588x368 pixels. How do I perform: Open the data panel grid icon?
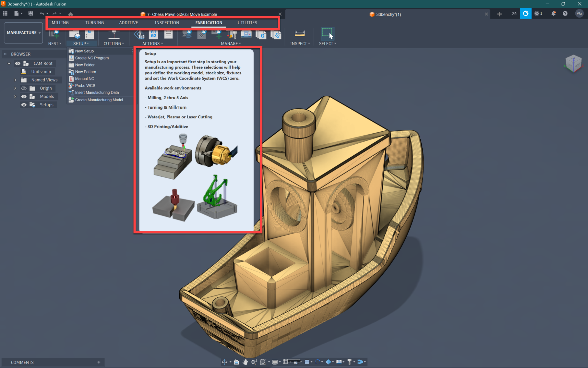5,14
